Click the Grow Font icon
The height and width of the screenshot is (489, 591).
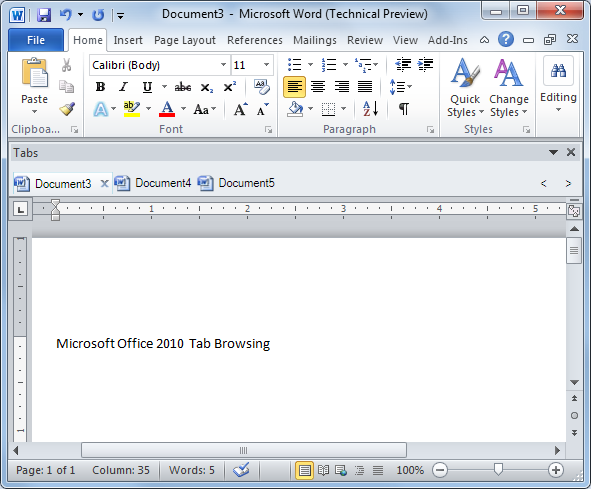click(x=240, y=110)
